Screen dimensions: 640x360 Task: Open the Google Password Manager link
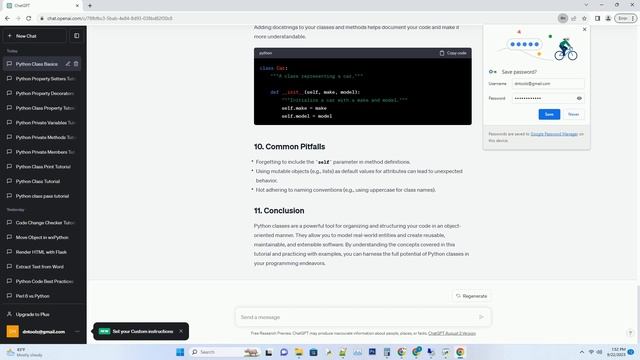coord(554,134)
